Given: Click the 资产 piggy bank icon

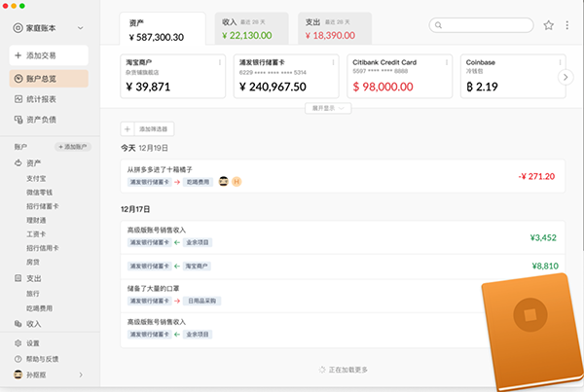Looking at the screenshot, I should pos(18,162).
